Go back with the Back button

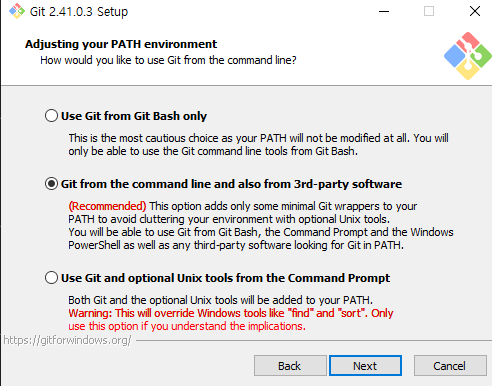[x=290, y=366]
